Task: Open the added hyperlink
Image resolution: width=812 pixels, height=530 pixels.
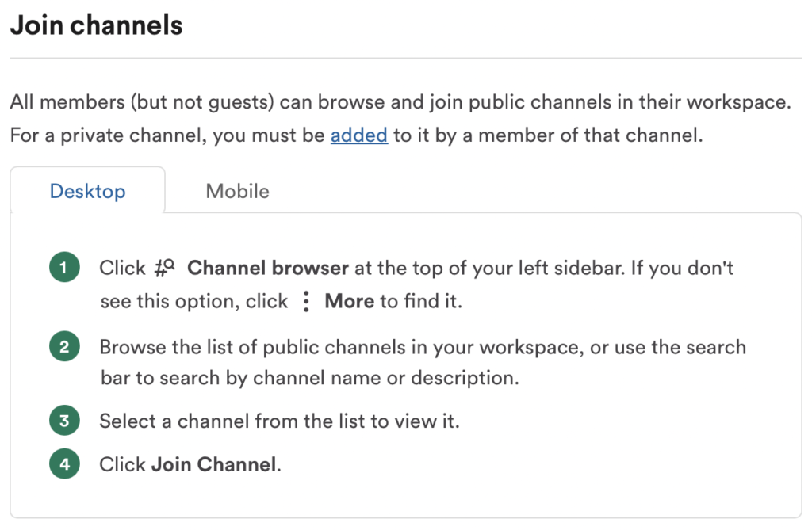Action: [x=358, y=135]
